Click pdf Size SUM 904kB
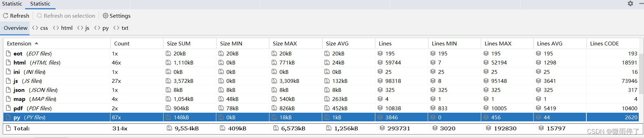Image resolution: width=644 pixels, height=138 pixels. click(181, 108)
